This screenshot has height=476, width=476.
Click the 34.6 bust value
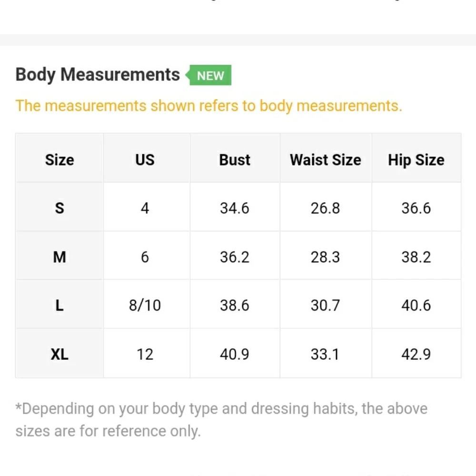point(235,208)
